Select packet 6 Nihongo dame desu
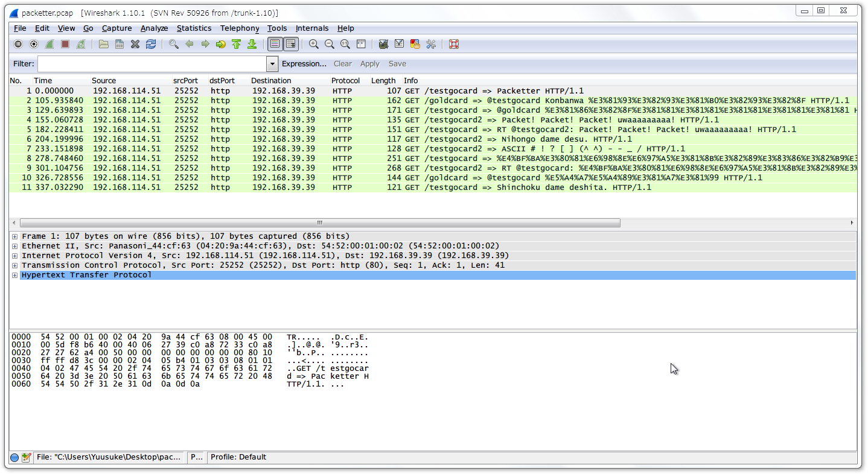The height and width of the screenshot is (474, 868). (433, 139)
